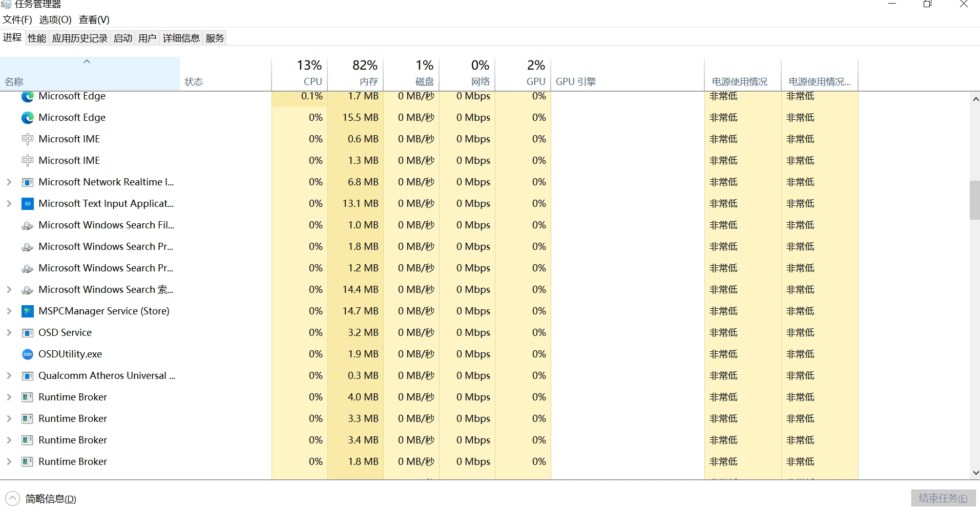
Task: Click the second Microsoft Edge process icon
Action: coord(28,118)
